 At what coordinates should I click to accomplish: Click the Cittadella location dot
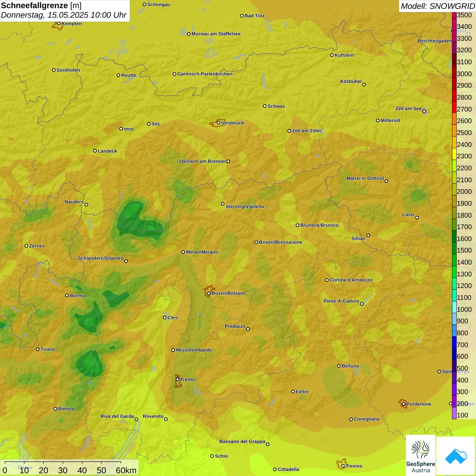click(x=275, y=469)
